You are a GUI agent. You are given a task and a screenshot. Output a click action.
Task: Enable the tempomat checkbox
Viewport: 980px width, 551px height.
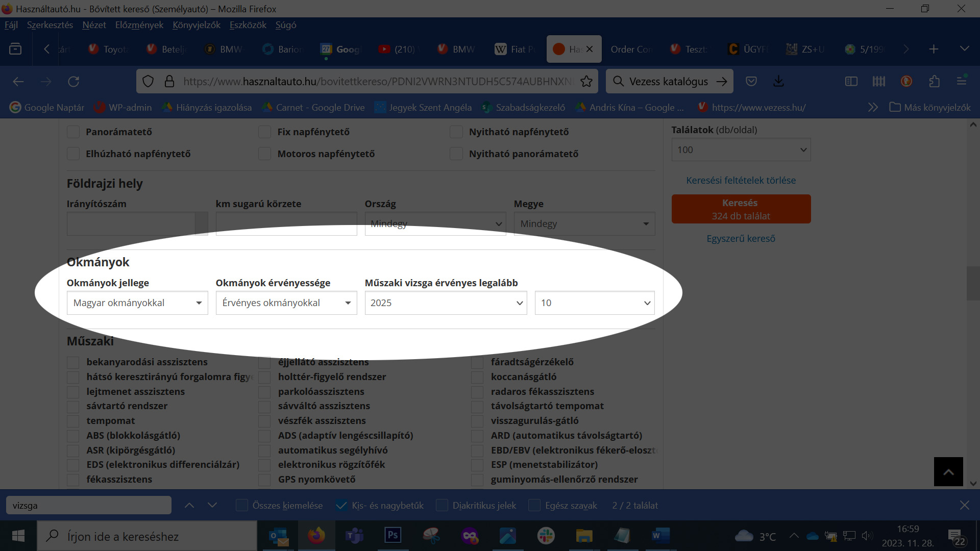click(73, 421)
